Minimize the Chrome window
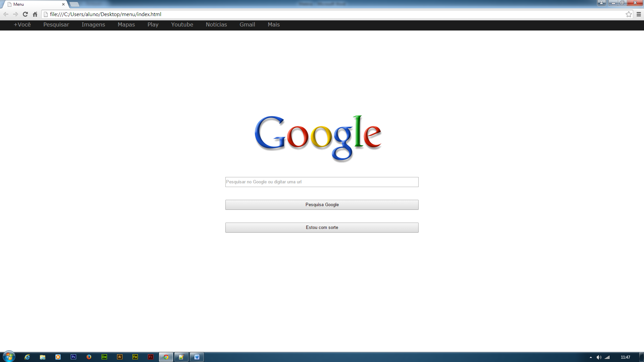The height and width of the screenshot is (362, 644). [x=613, y=3]
